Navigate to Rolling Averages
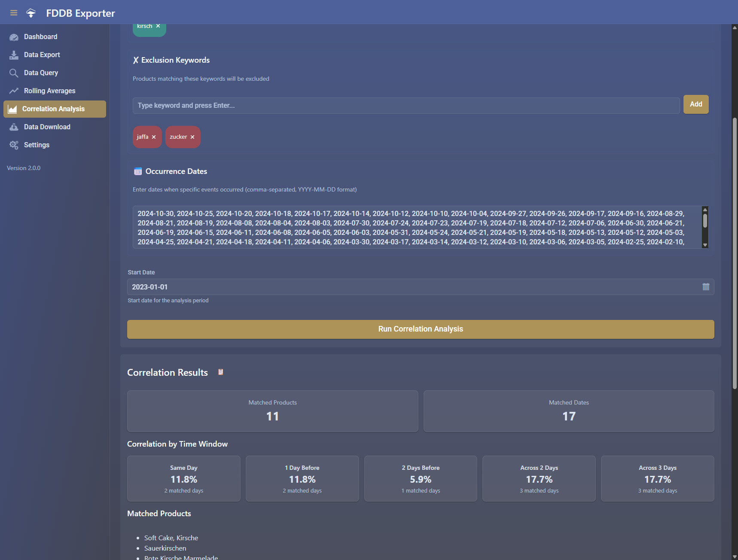 pos(49,91)
